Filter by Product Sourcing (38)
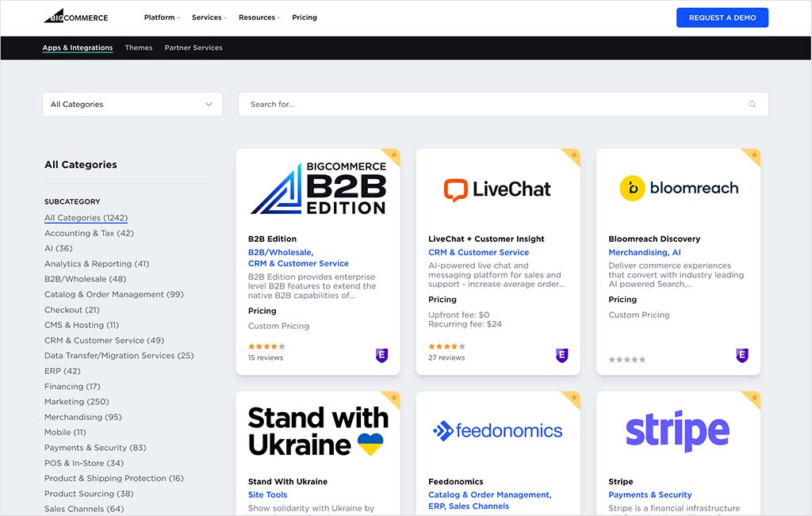812x516 pixels. coord(89,494)
